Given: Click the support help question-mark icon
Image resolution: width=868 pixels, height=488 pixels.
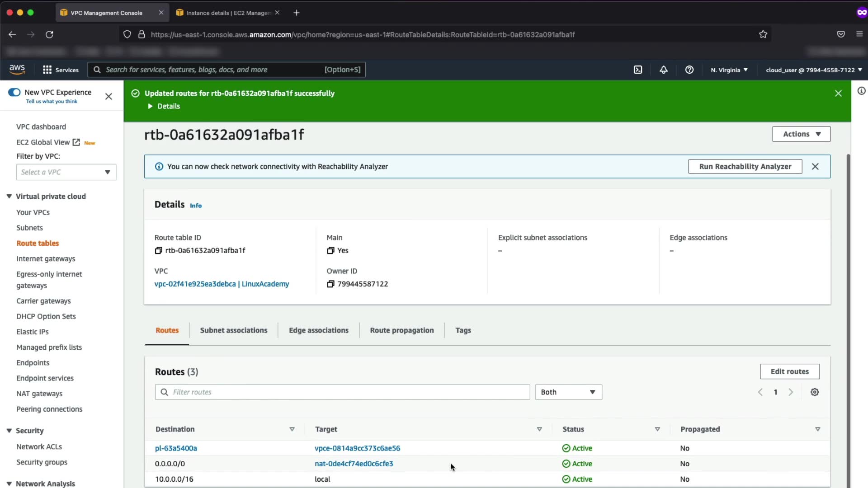Looking at the screenshot, I should (689, 70).
